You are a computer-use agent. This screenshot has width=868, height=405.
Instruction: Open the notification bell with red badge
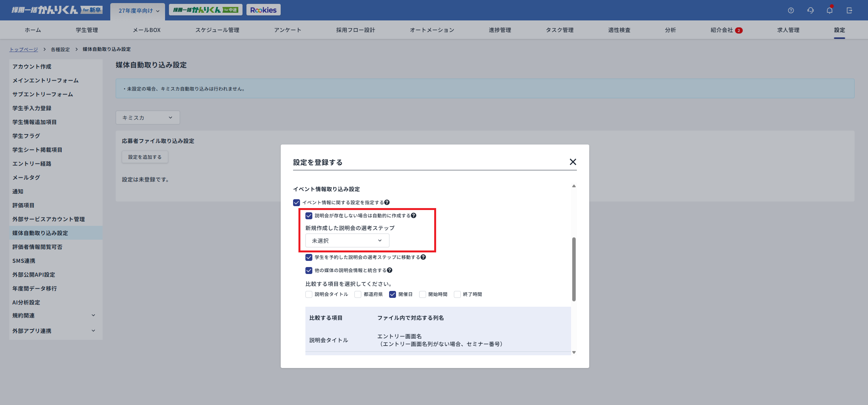829,10
